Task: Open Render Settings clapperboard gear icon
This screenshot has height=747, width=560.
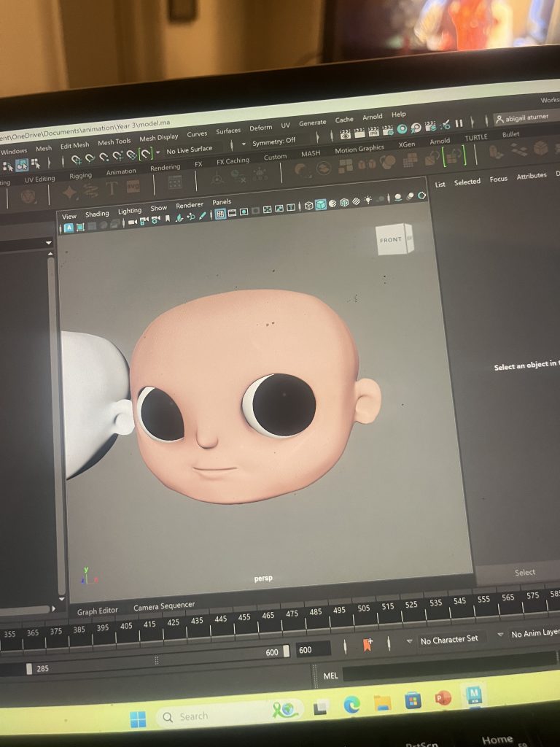Action: coord(388,131)
